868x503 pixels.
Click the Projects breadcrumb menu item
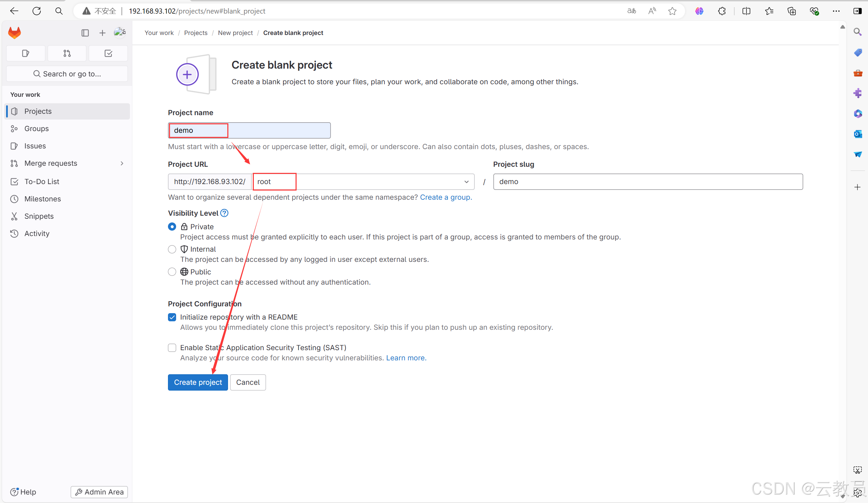pos(195,32)
